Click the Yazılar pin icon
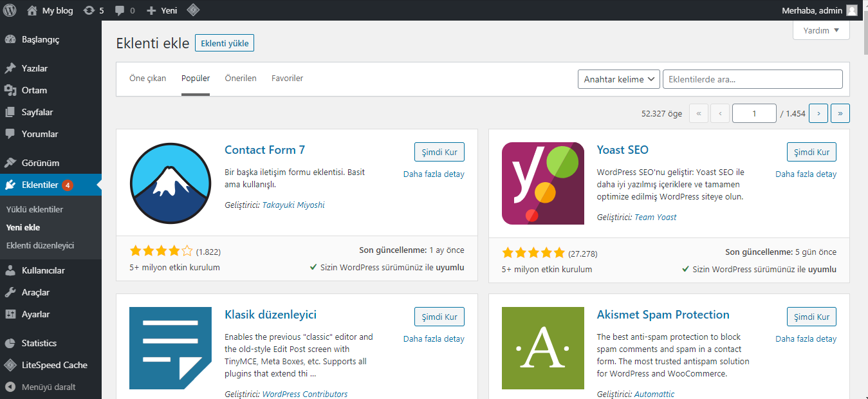 [x=10, y=68]
